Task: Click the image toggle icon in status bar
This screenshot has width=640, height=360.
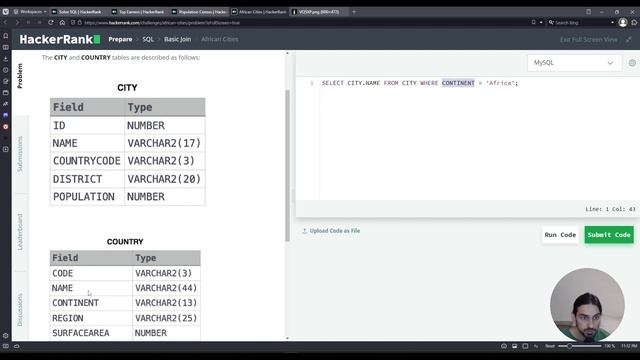Action: point(515,346)
